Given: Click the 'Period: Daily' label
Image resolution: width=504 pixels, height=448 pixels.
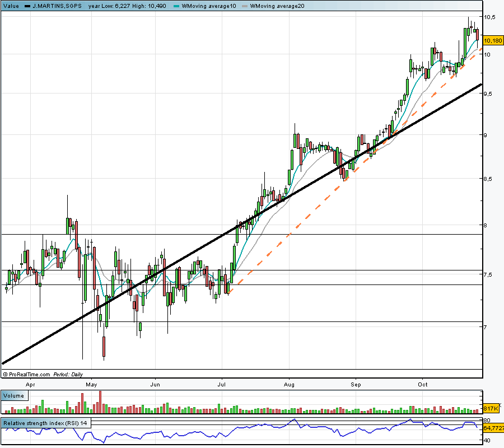Looking at the screenshot, I should (x=68, y=375).
